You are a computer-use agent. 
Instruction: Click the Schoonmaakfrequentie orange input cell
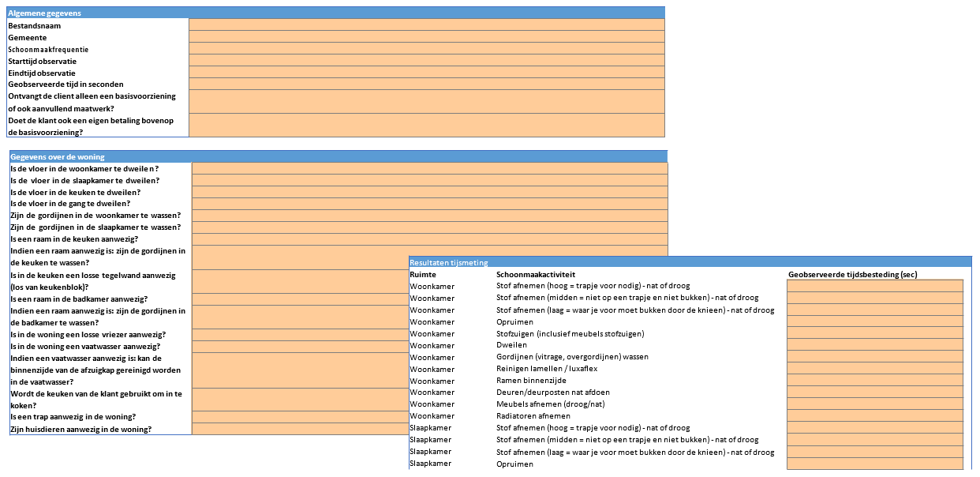tap(426, 49)
